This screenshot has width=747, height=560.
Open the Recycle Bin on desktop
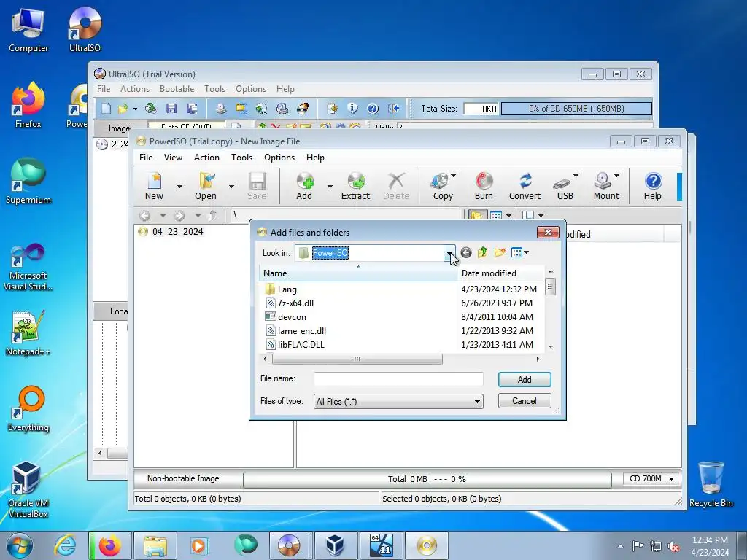pos(711,484)
